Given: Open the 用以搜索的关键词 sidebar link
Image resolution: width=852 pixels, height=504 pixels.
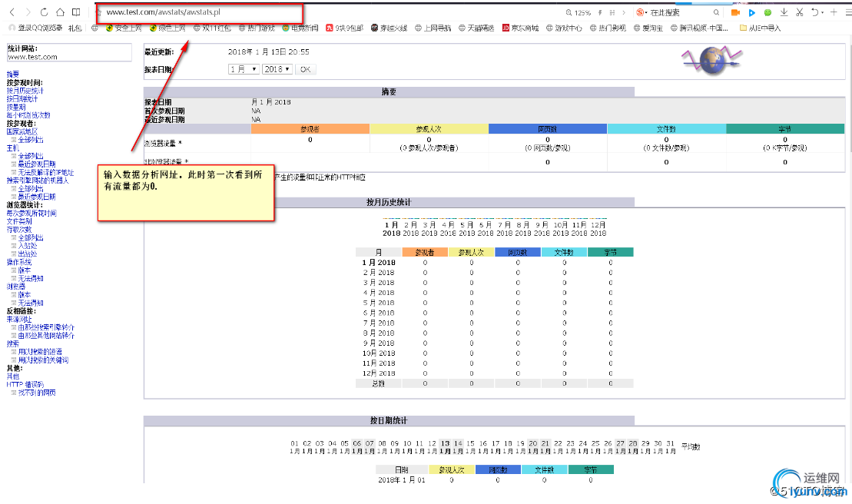Looking at the screenshot, I should coord(43,360).
